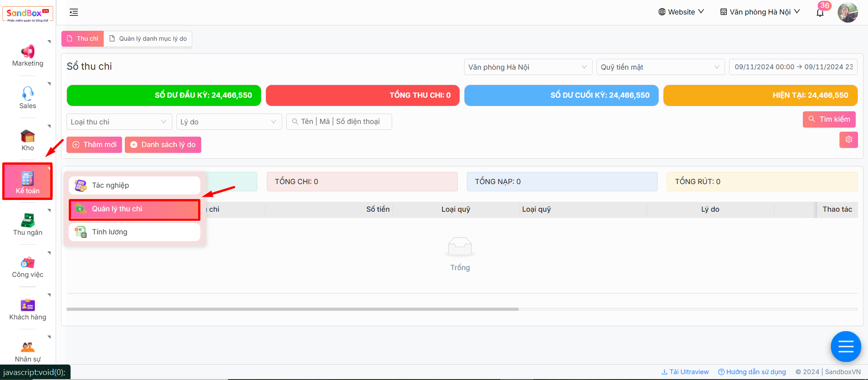
Task: Open the blue floating menu button
Action: pyautogui.click(x=845, y=347)
